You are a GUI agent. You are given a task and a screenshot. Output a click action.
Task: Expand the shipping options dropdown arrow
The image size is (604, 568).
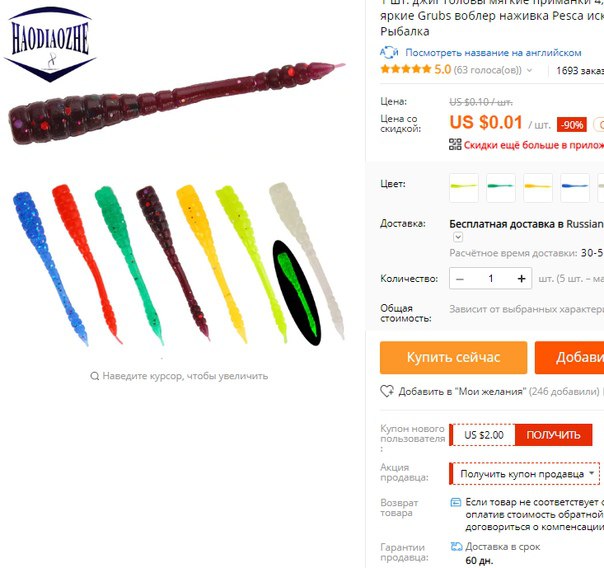pos(458,237)
